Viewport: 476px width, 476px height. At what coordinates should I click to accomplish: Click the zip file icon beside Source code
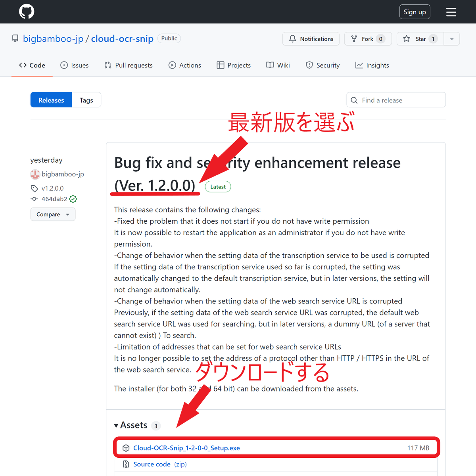coord(126,464)
